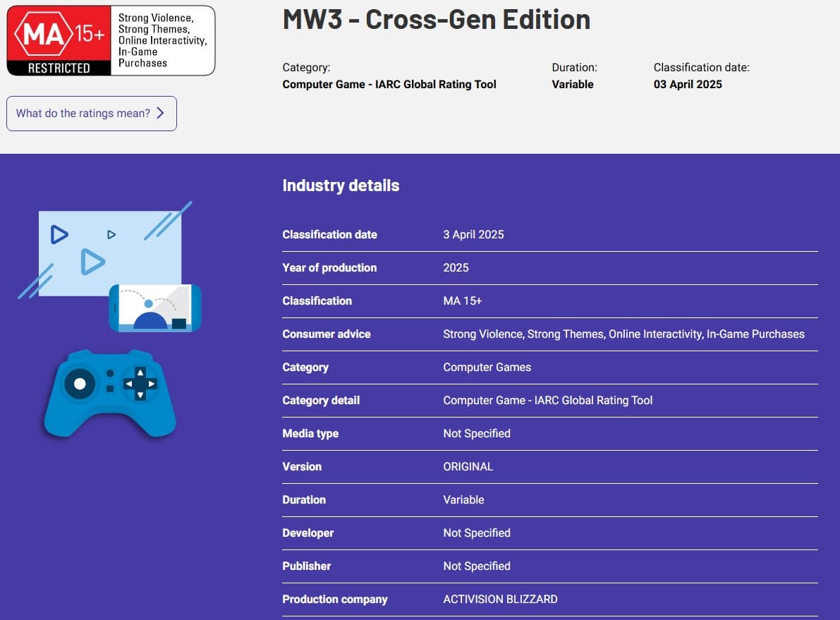Viewport: 840px width, 620px height.
Task: Select header classification date '03 April 2025'
Action: [x=688, y=84]
